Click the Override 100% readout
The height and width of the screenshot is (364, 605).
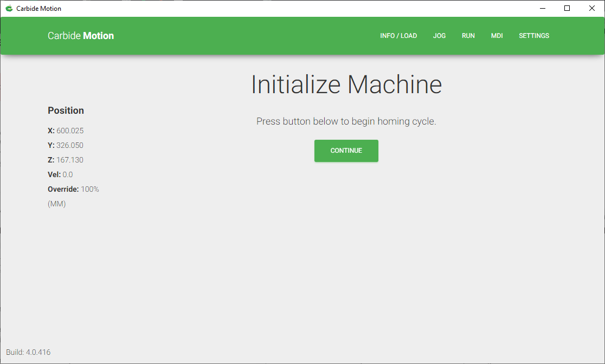90,190
